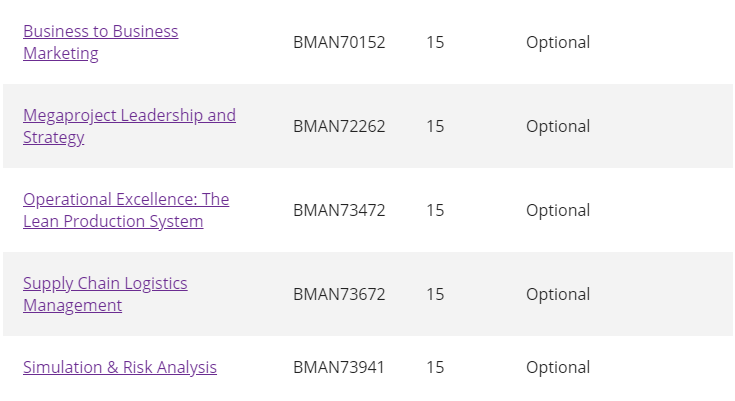Click Optional in the Operational Excellence row
735x401 pixels.
558,210
